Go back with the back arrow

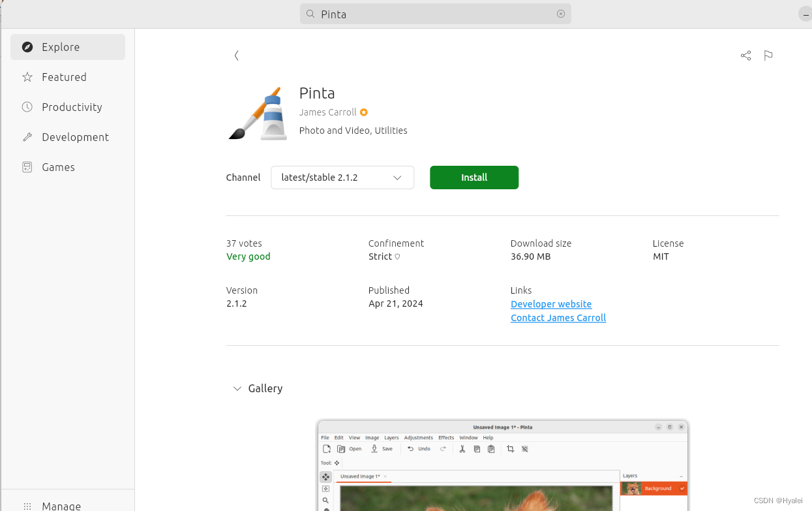coord(236,55)
